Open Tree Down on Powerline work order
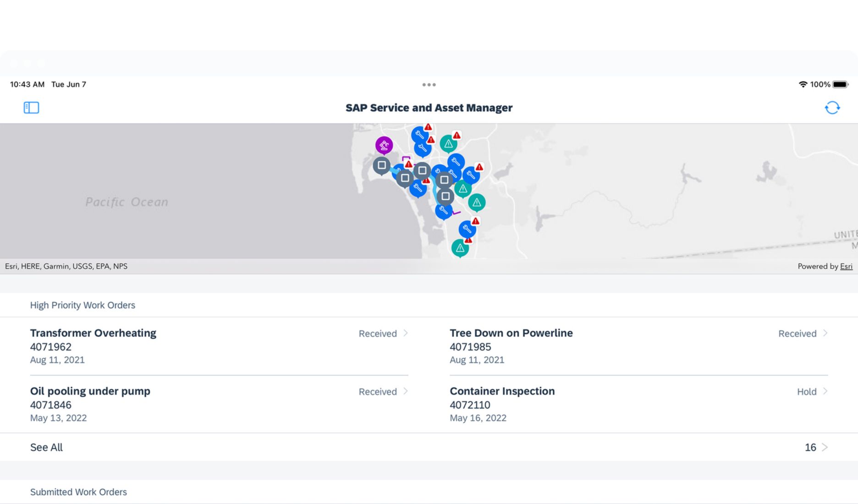 (x=511, y=333)
